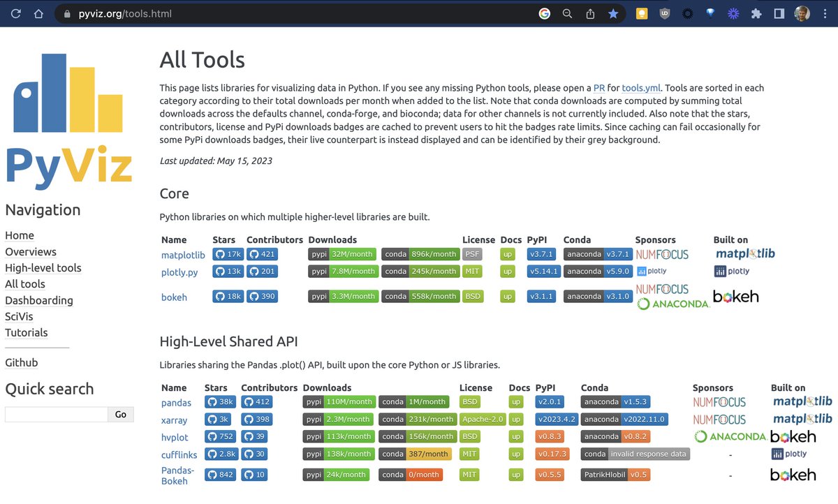
Task: Click the matplotlib Built-on logo in pandas row
Action: 802,402
